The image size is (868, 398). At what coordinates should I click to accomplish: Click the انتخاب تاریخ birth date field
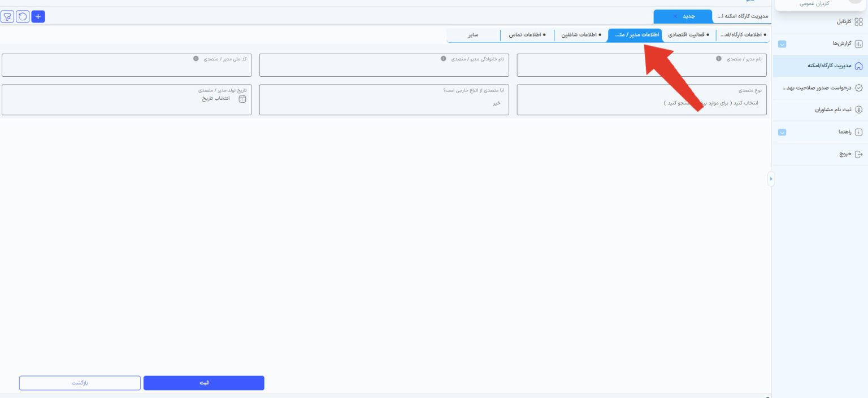click(x=127, y=100)
